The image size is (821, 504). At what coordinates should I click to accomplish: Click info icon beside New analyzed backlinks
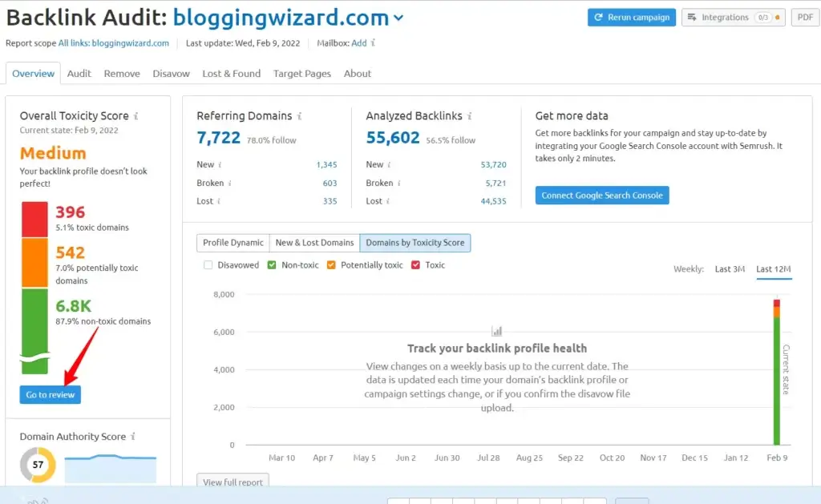pos(389,164)
